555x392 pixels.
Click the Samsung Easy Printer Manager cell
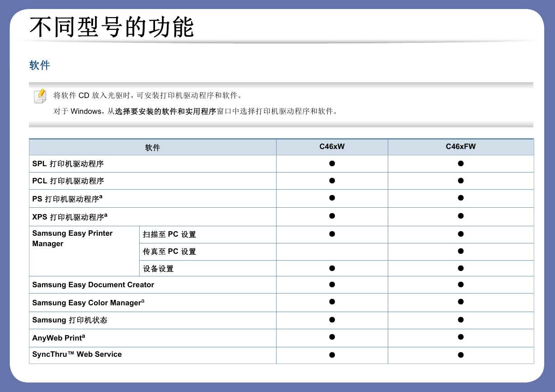click(x=85, y=251)
